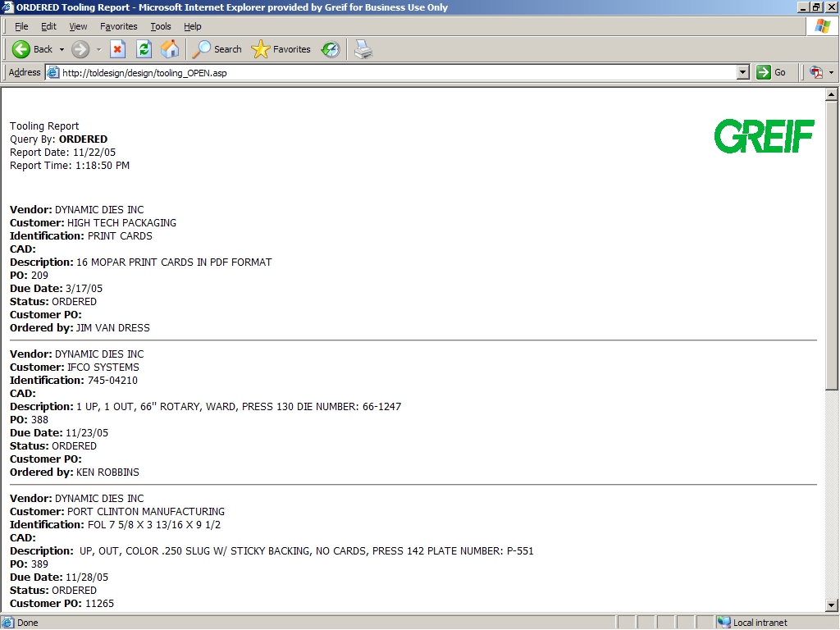Open the Favorites menu
The height and width of the screenshot is (630, 840).
pos(118,26)
